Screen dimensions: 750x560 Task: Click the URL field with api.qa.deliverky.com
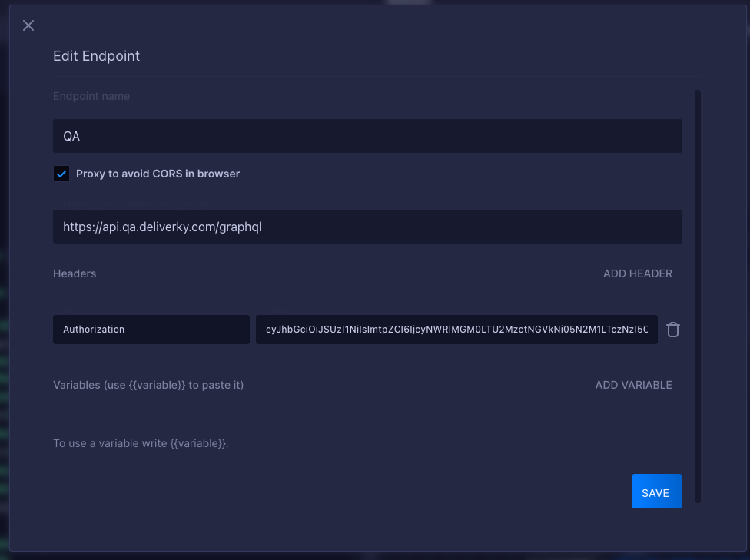point(367,227)
